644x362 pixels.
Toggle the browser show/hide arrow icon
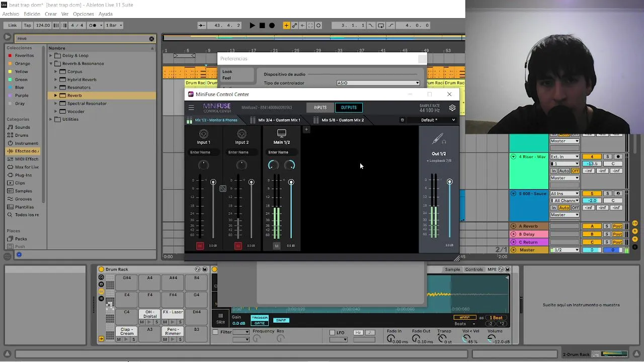click(x=7, y=37)
